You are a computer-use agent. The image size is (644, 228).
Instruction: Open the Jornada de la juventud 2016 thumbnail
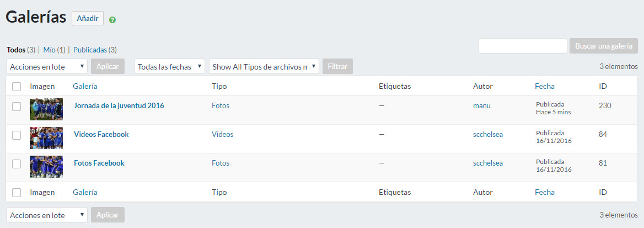(46, 109)
